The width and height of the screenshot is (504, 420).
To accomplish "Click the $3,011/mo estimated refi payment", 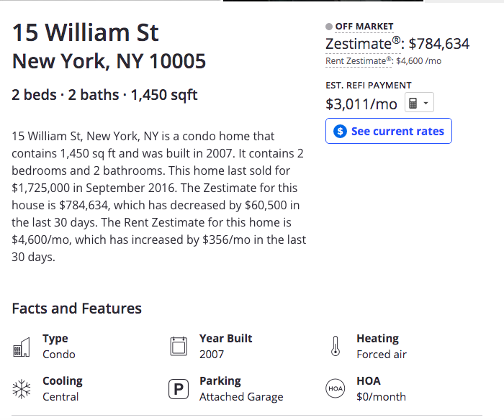I will (361, 104).
